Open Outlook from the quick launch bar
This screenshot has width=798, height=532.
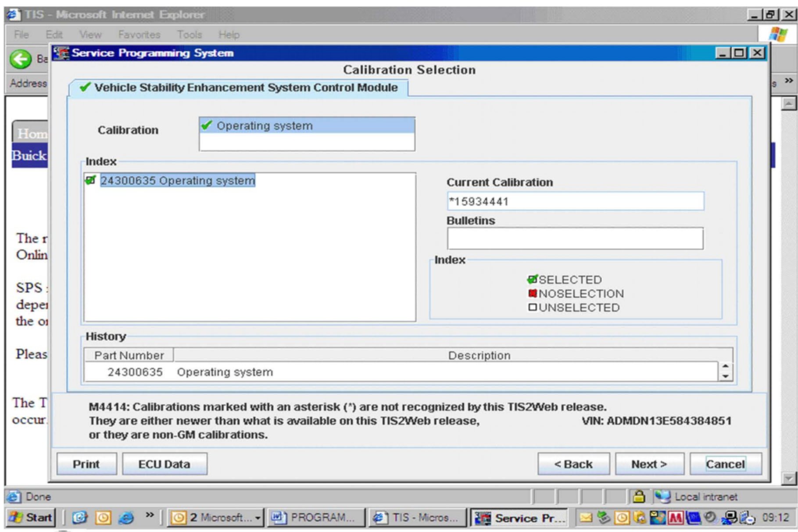coord(103,518)
